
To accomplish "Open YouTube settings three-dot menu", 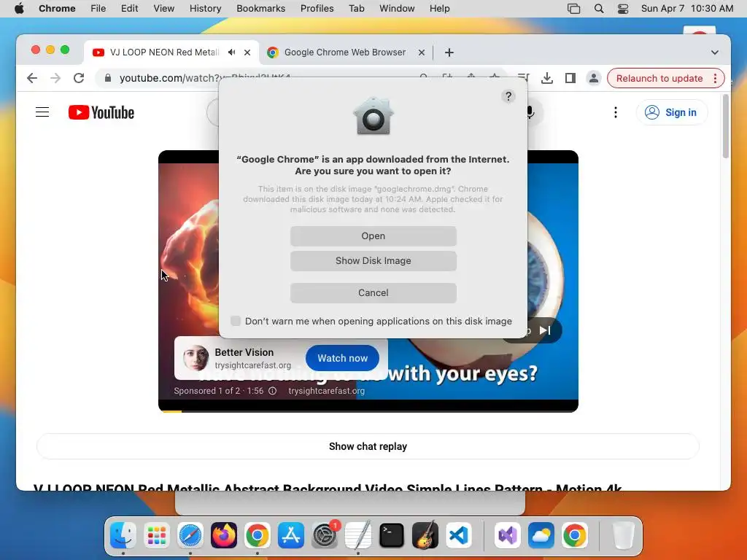I will (x=616, y=112).
